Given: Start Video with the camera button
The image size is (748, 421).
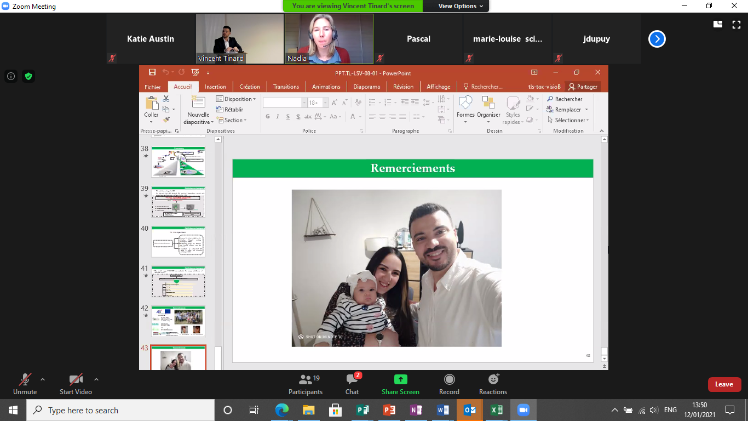Looking at the screenshot, I should click(75, 383).
